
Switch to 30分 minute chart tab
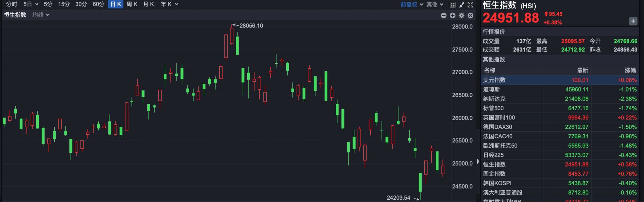81,4
